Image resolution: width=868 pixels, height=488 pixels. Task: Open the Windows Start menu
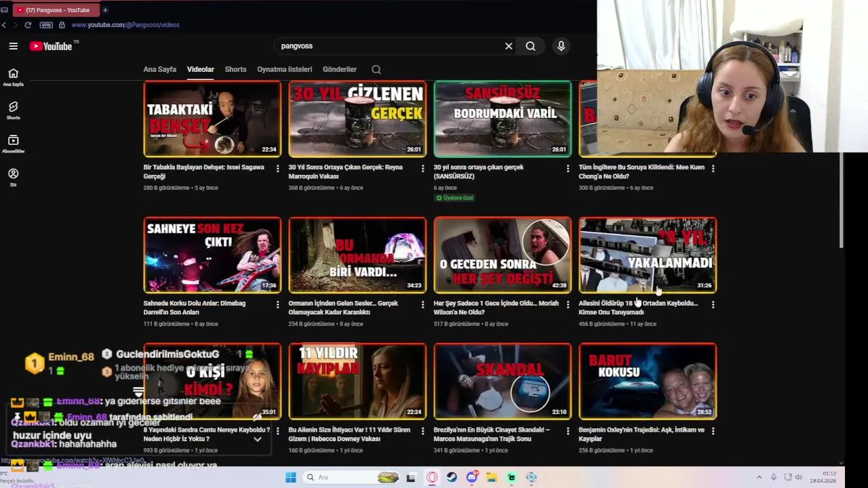pyautogui.click(x=290, y=477)
